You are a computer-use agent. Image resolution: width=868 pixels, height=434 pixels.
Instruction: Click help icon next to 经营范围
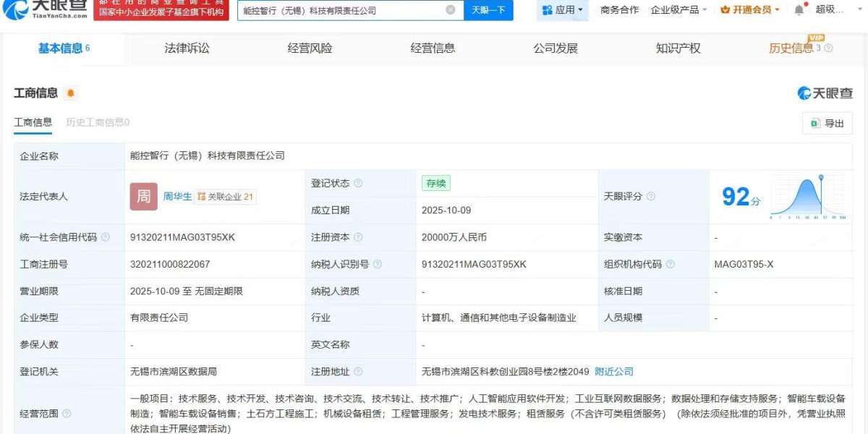point(67,414)
